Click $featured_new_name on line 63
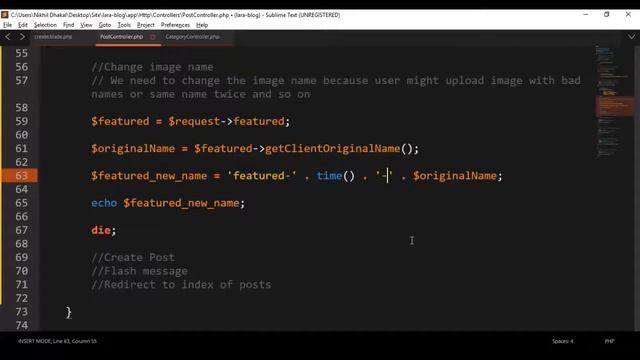 pos(149,176)
